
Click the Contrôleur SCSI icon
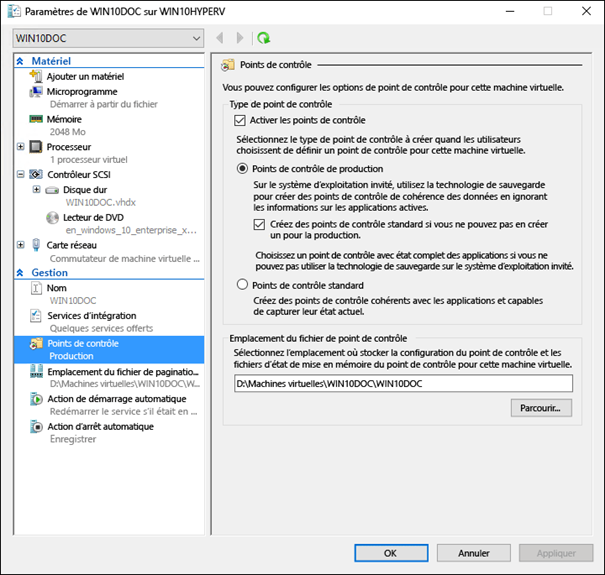36,174
